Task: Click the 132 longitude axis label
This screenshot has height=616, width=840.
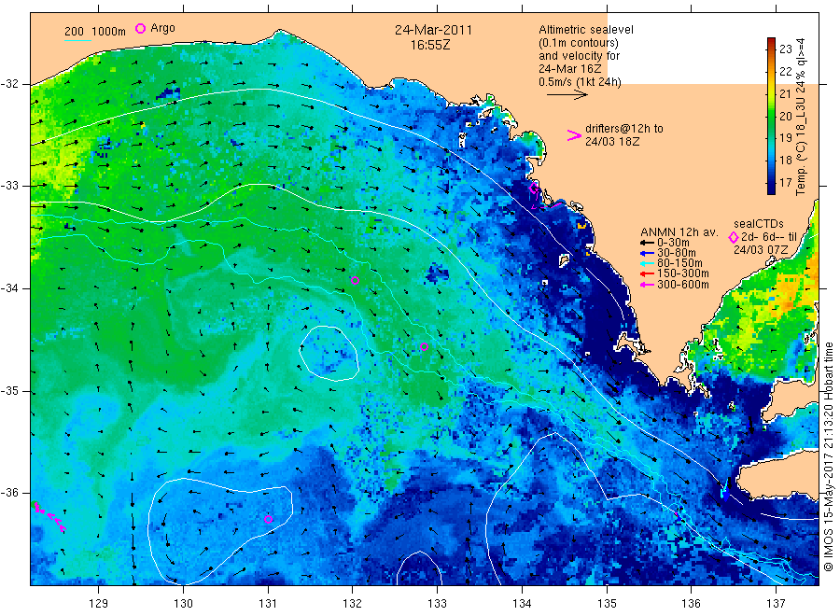Action: pyautogui.click(x=353, y=604)
